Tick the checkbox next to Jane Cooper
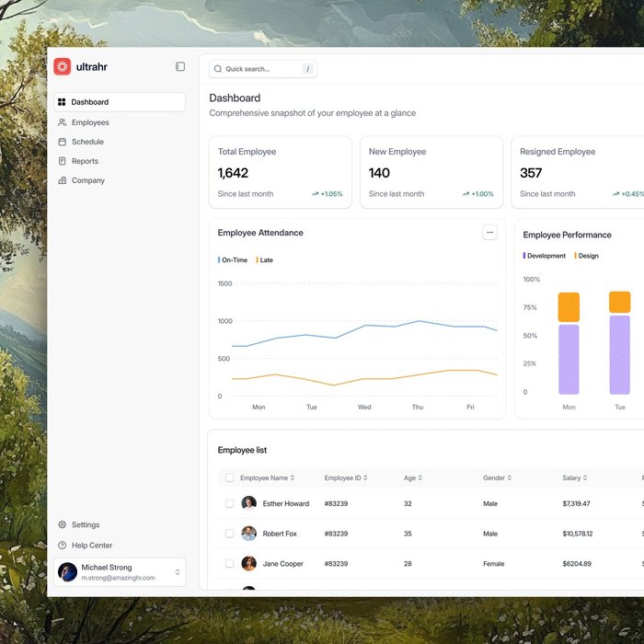 point(229,563)
